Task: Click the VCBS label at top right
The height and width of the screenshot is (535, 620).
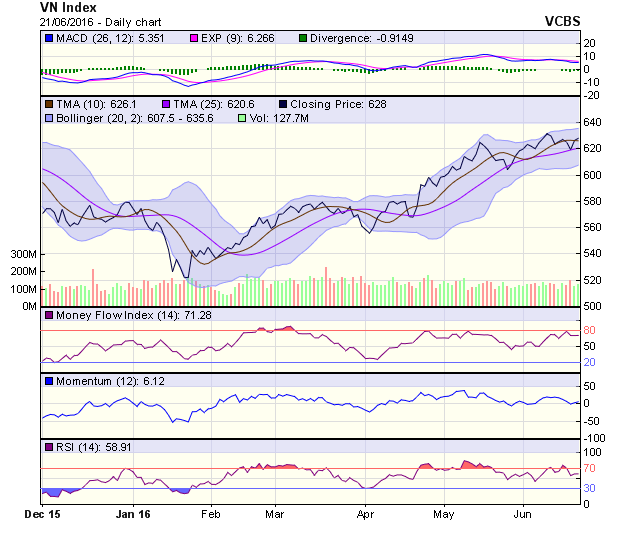Action: coord(561,21)
